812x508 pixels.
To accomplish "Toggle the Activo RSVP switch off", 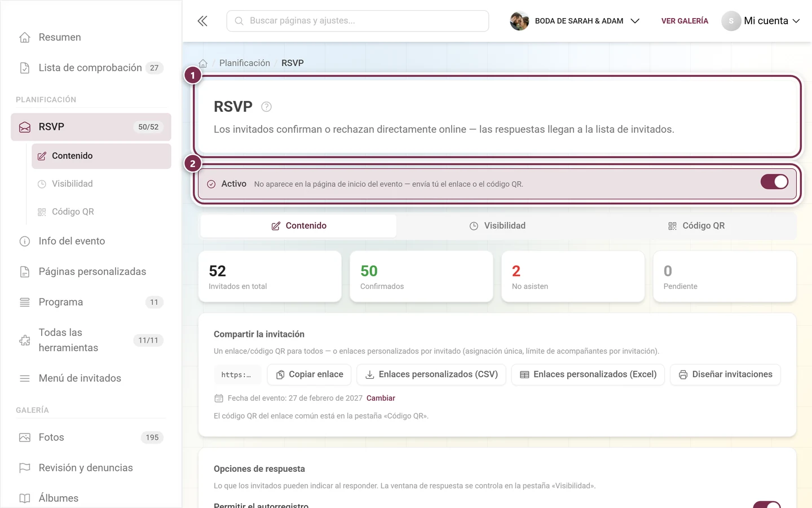I will click(x=774, y=182).
